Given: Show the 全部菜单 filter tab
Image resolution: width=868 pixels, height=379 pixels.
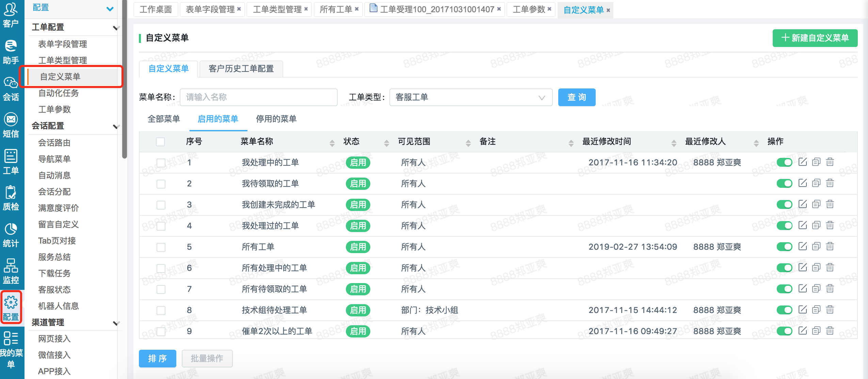Looking at the screenshot, I should point(164,119).
